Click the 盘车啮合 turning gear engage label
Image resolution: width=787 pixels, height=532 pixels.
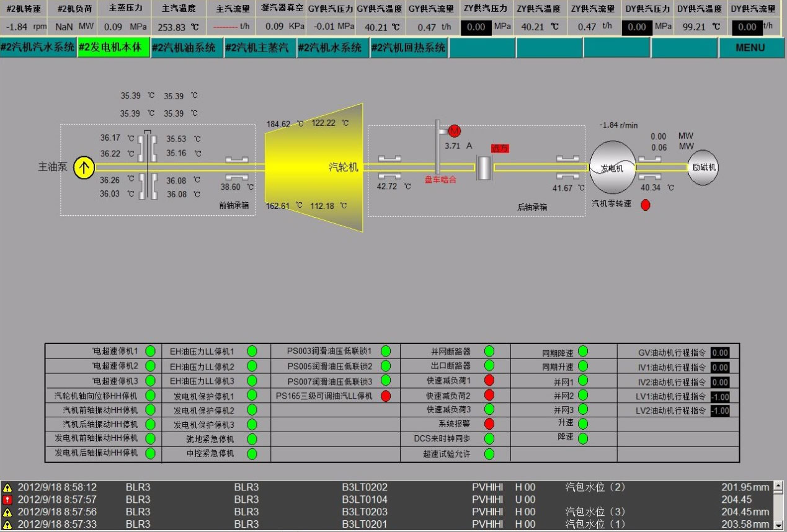pyautogui.click(x=440, y=180)
